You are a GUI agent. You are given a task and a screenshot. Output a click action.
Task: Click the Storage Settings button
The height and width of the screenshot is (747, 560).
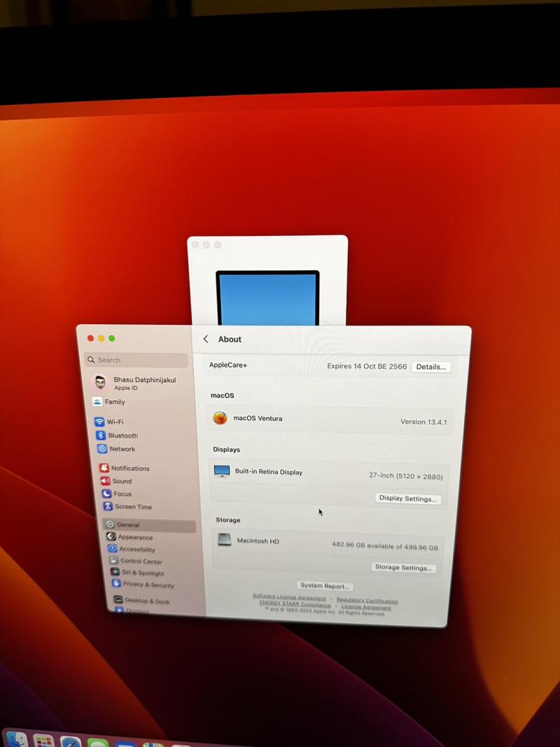(x=402, y=567)
